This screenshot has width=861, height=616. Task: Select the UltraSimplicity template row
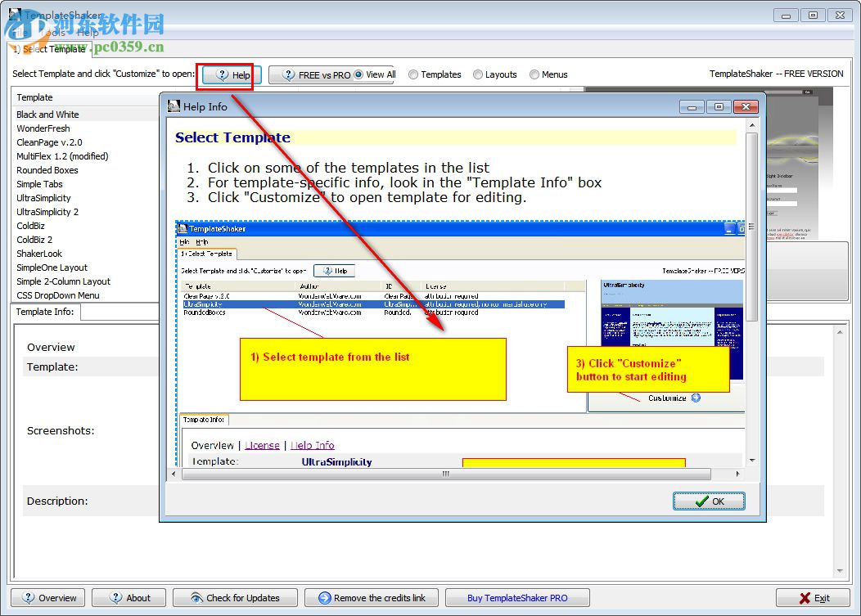(x=44, y=198)
